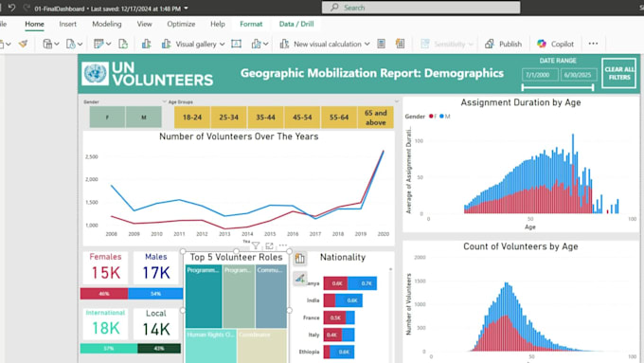Click the New measure calculator icon
The height and width of the screenshot is (363, 644).
click(x=381, y=44)
